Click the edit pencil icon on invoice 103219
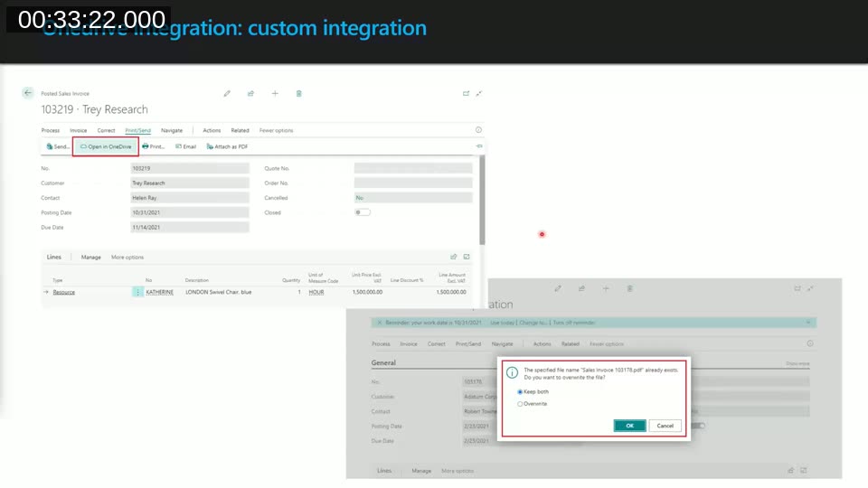Screen dimensions: 868x488 (227, 93)
